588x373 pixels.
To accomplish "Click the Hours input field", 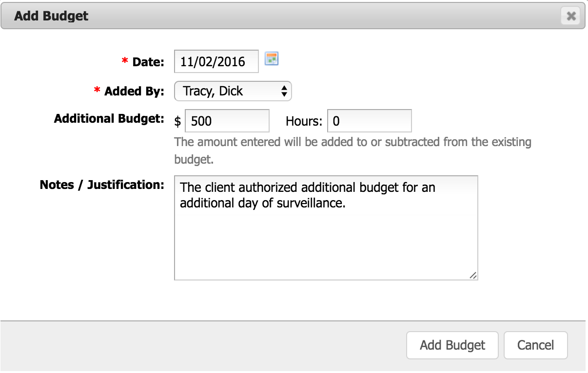I will coord(370,121).
